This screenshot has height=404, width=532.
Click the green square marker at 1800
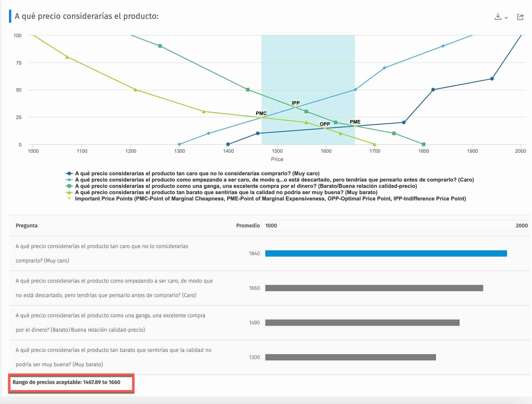[423, 144]
